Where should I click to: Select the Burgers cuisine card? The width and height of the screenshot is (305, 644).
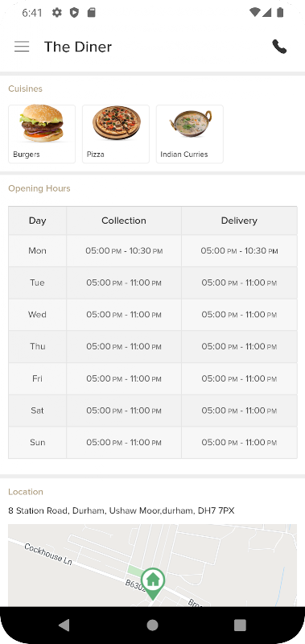[42, 134]
